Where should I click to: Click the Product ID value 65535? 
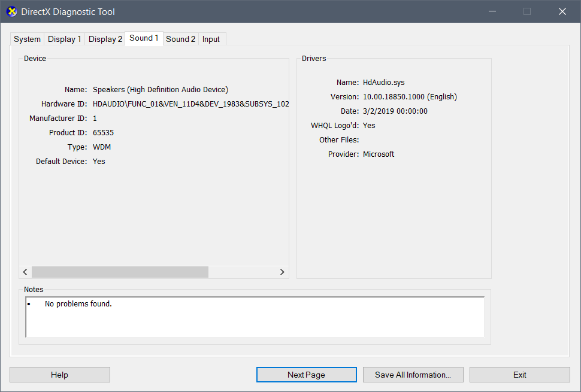(103, 132)
